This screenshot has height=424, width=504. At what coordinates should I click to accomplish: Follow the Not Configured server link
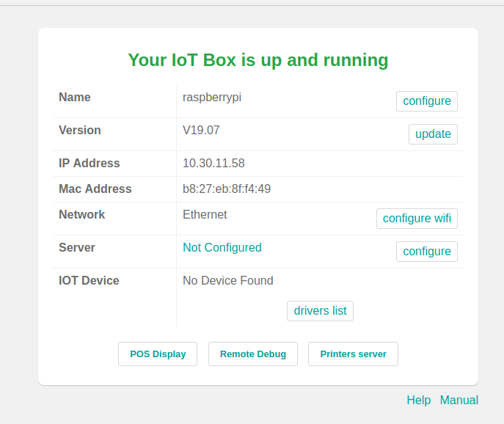222,247
